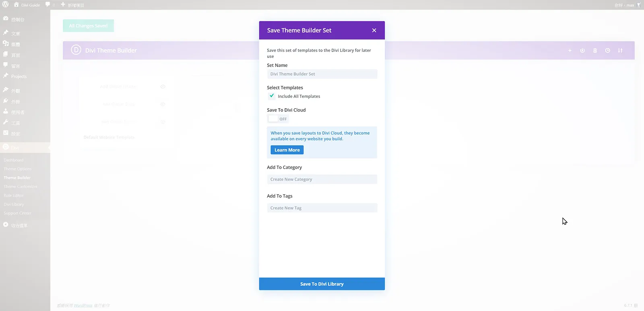Select Divi Library in the sidebar menu
This screenshot has height=311, width=644.
pyautogui.click(x=14, y=204)
